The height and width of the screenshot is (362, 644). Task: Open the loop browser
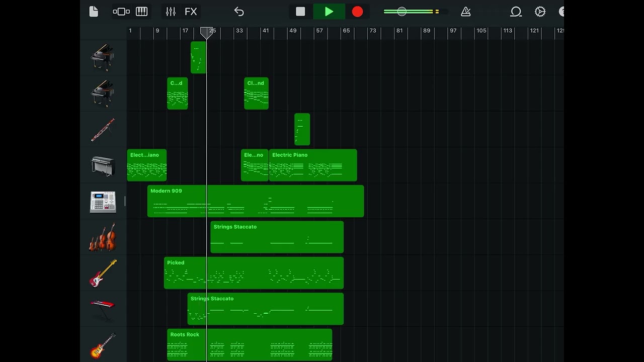[516, 12]
